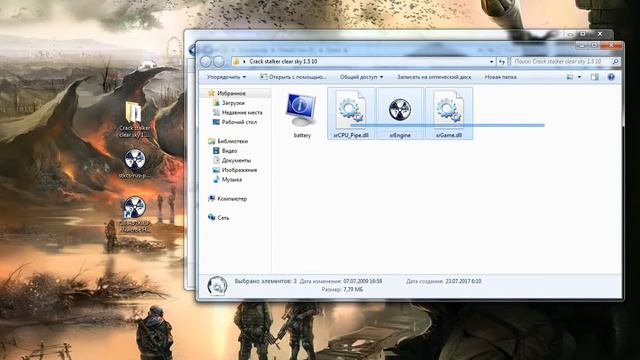Click the Forward navigation button

click(219, 61)
